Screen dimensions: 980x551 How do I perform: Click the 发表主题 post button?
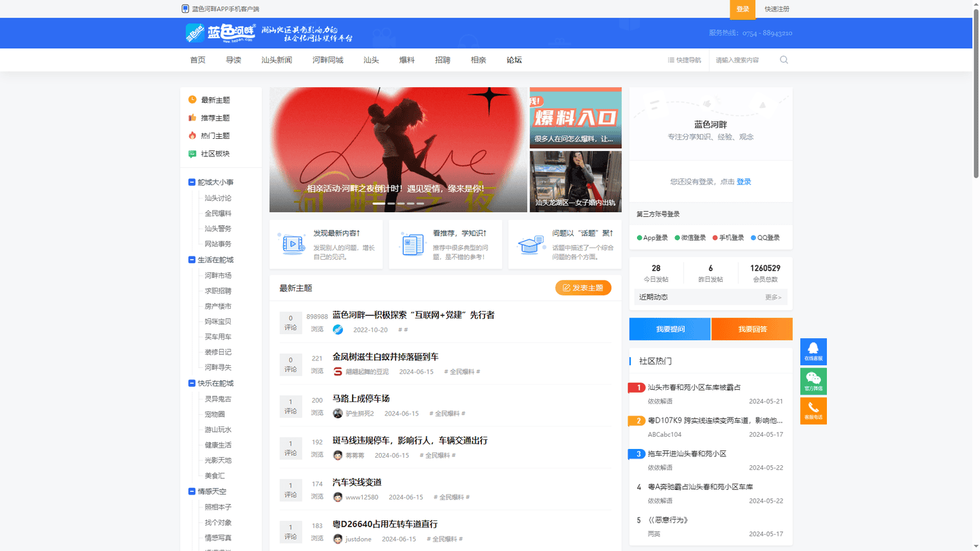click(583, 288)
